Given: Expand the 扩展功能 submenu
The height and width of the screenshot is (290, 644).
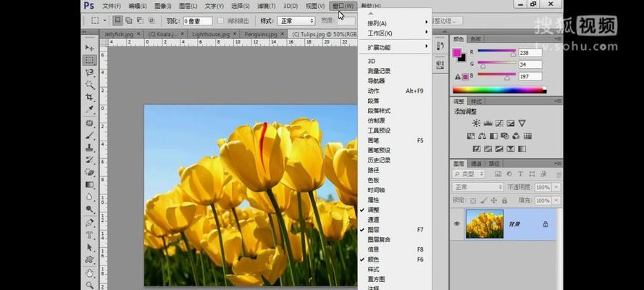Looking at the screenshot, I should pos(395,48).
